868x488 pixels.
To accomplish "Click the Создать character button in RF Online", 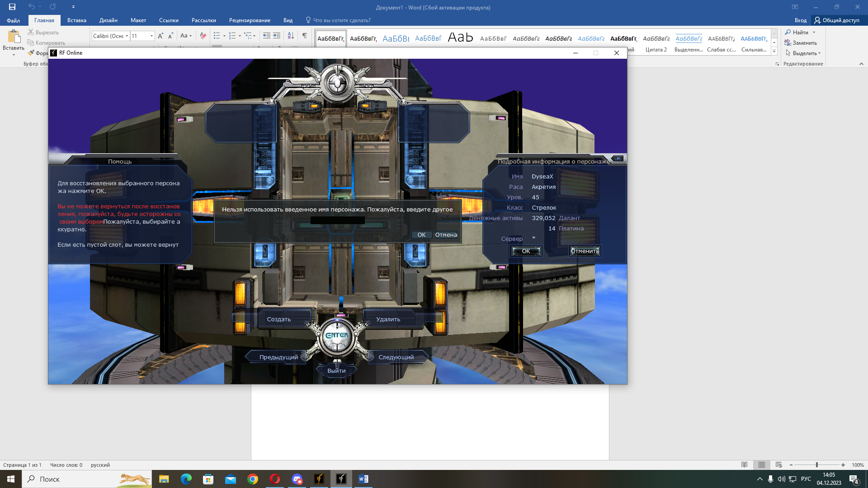I will point(279,319).
